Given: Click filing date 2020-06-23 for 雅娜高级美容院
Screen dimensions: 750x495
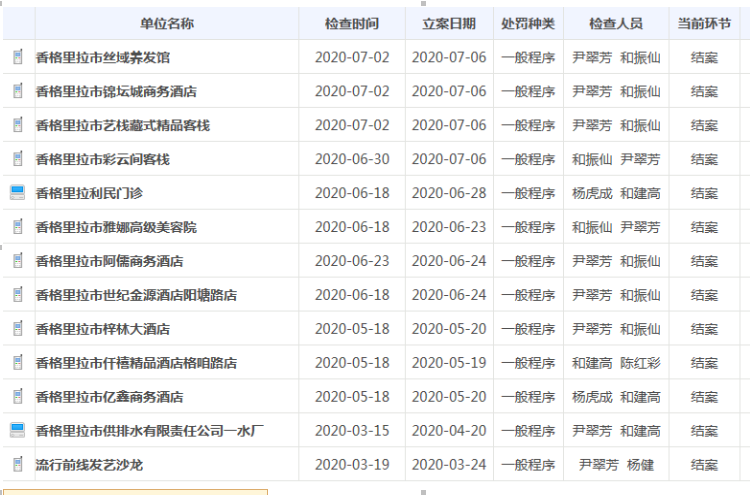Looking at the screenshot, I should [x=449, y=227].
